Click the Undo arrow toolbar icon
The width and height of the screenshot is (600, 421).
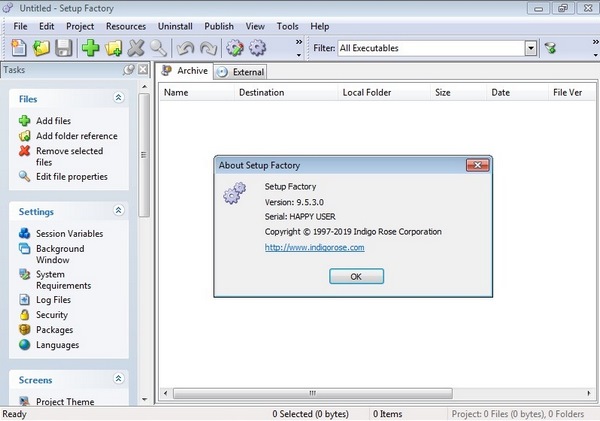(x=186, y=48)
